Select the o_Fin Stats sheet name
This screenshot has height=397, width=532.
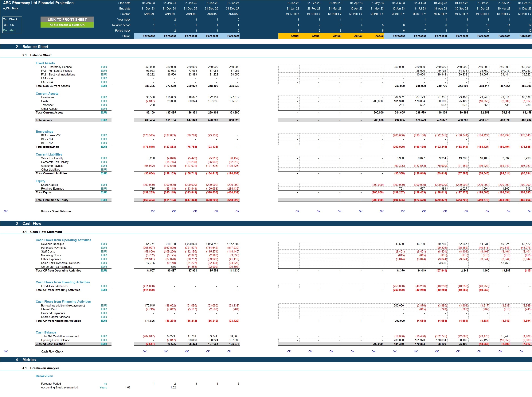pyautogui.click(x=11, y=8)
